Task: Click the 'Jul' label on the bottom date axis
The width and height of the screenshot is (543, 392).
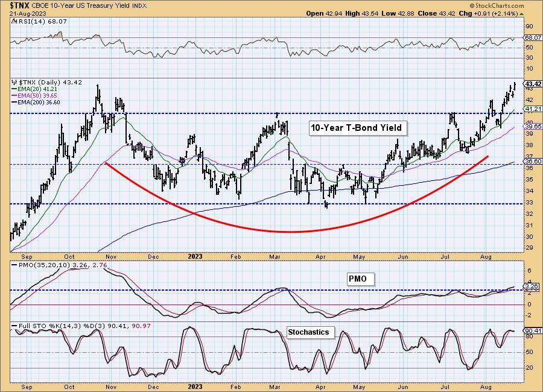Action: tap(445, 387)
